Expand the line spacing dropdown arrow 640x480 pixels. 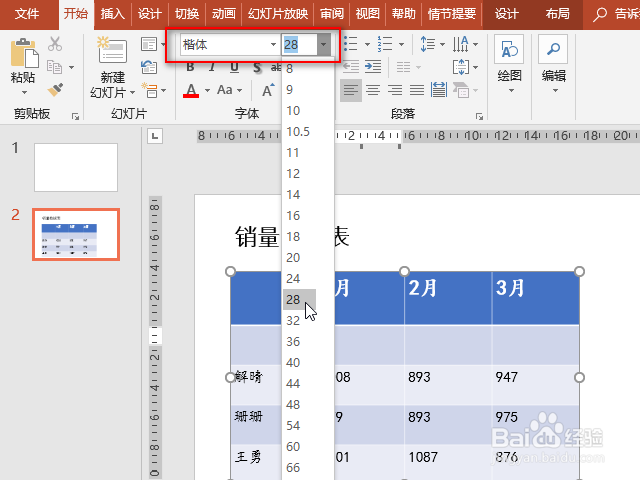(x=442, y=44)
